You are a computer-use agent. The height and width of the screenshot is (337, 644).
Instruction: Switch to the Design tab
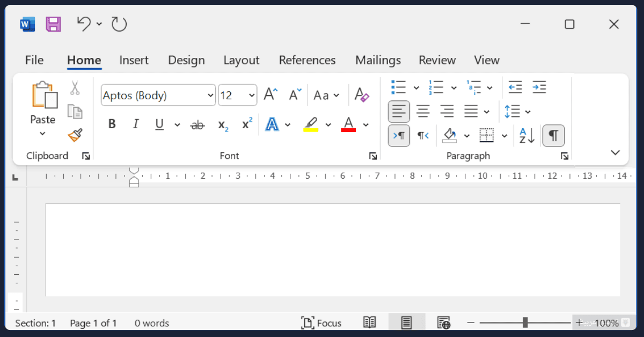pos(186,60)
